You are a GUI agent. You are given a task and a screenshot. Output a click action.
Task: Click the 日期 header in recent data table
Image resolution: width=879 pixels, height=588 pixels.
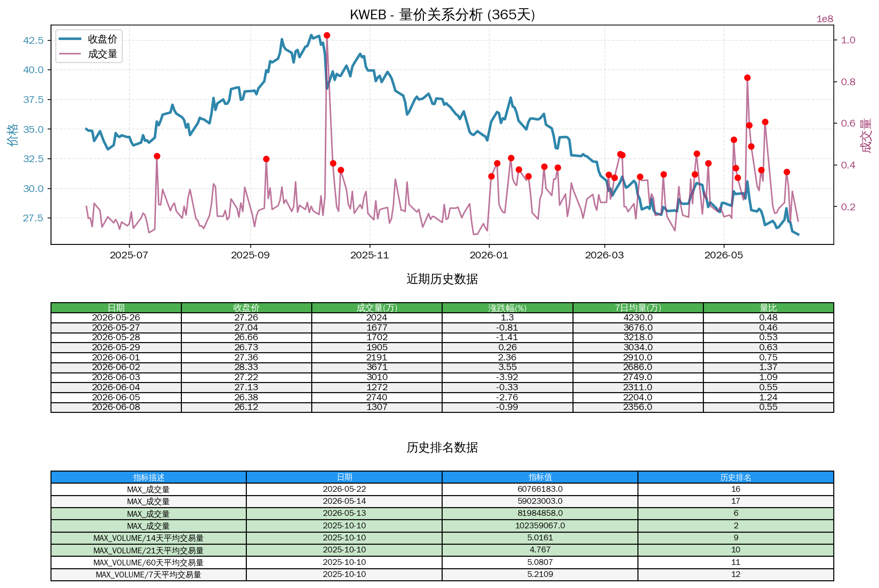coord(116,307)
